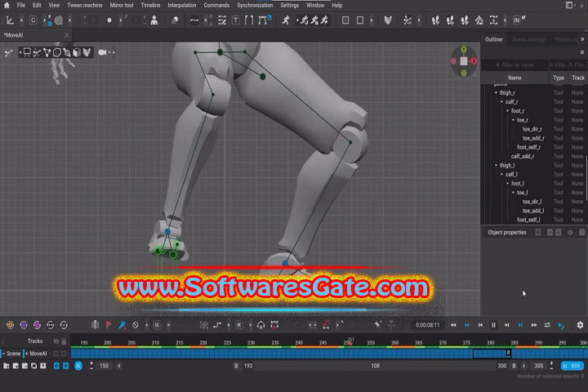This screenshot has width=588, height=392.
Task: Click the spiral trajectory icon in toolbar
Action: (59, 20)
